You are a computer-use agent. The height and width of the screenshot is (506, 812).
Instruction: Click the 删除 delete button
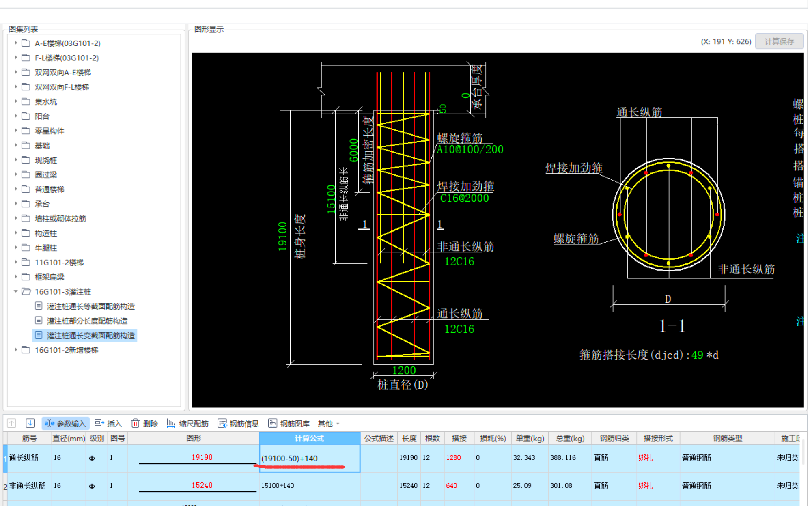144,424
